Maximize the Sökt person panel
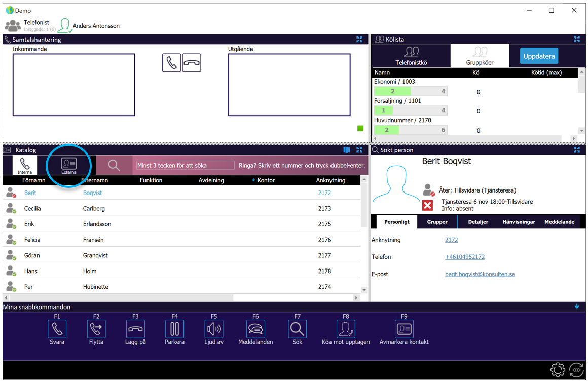The width and height of the screenshot is (588, 384). coord(577,150)
